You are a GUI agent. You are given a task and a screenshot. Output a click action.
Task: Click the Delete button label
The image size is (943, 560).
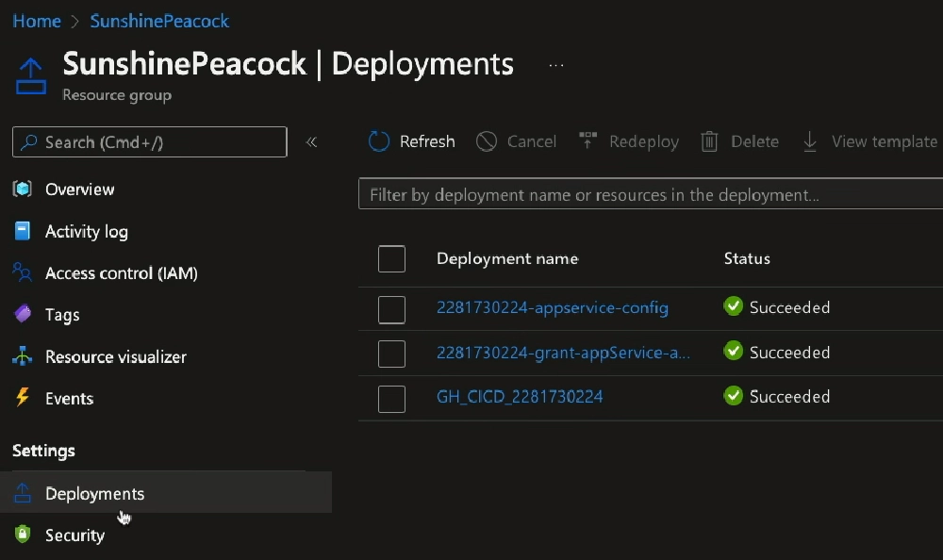[754, 141]
